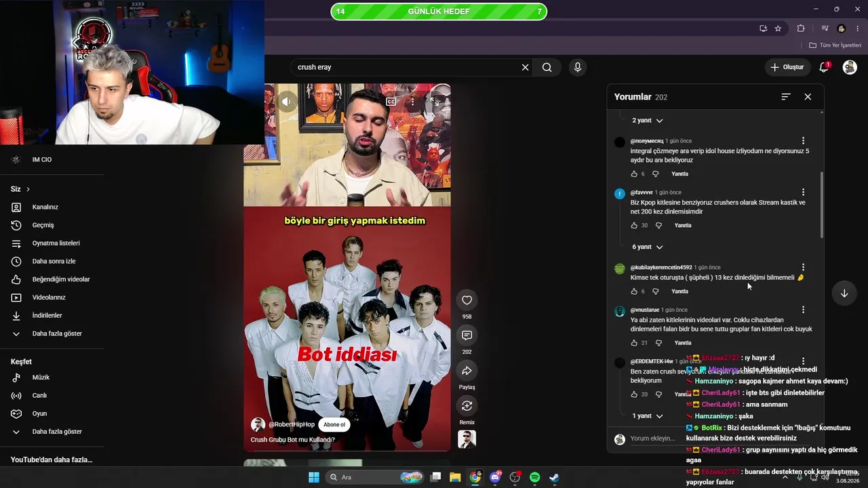Viewport: 868px width, 488px height.
Task: Open the Oluştur create menu
Action: tap(787, 67)
